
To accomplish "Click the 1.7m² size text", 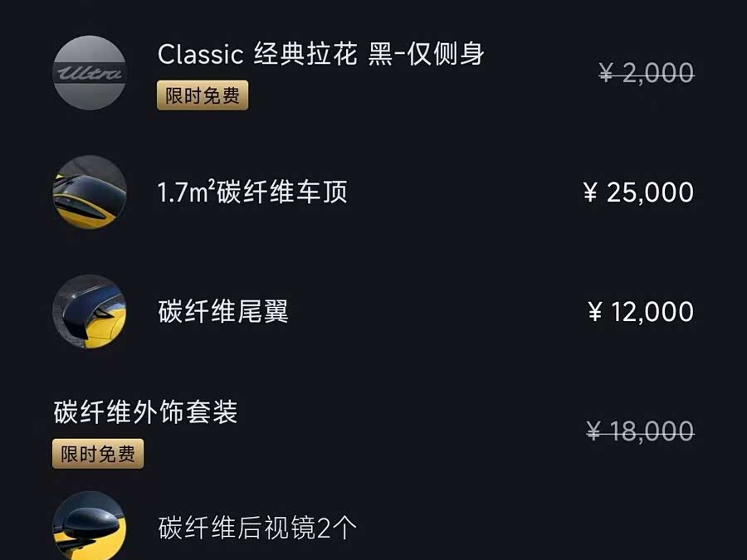I will point(187,192).
